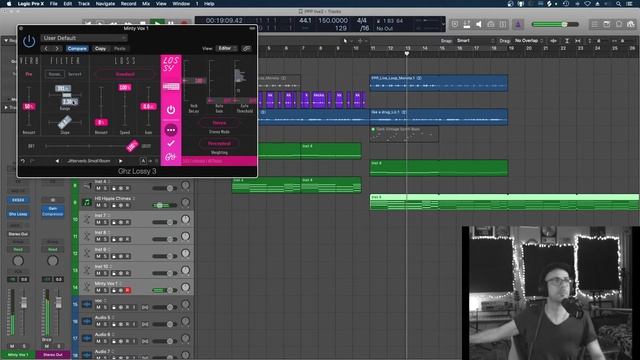Go to previous plugin preset arrow

pyautogui.click(x=46, y=49)
